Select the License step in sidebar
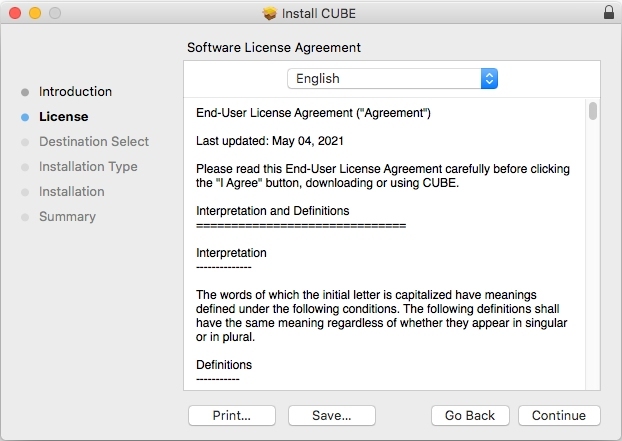622x441 pixels. point(63,116)
